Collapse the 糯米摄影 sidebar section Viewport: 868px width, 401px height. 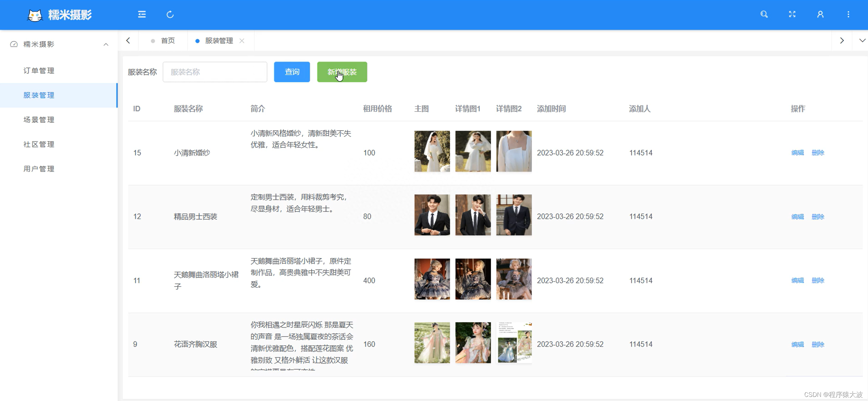click(105, 44)
